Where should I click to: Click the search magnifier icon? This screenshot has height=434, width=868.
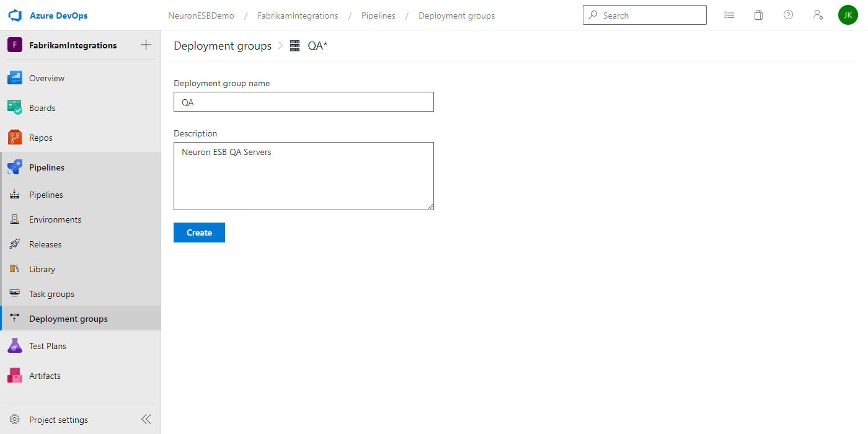(x=593, y=15)
